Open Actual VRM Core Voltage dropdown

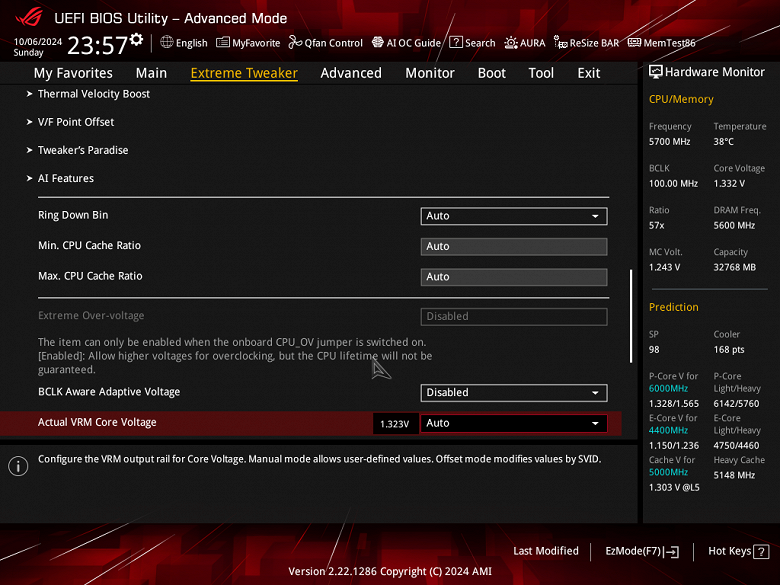coord(514,423)
